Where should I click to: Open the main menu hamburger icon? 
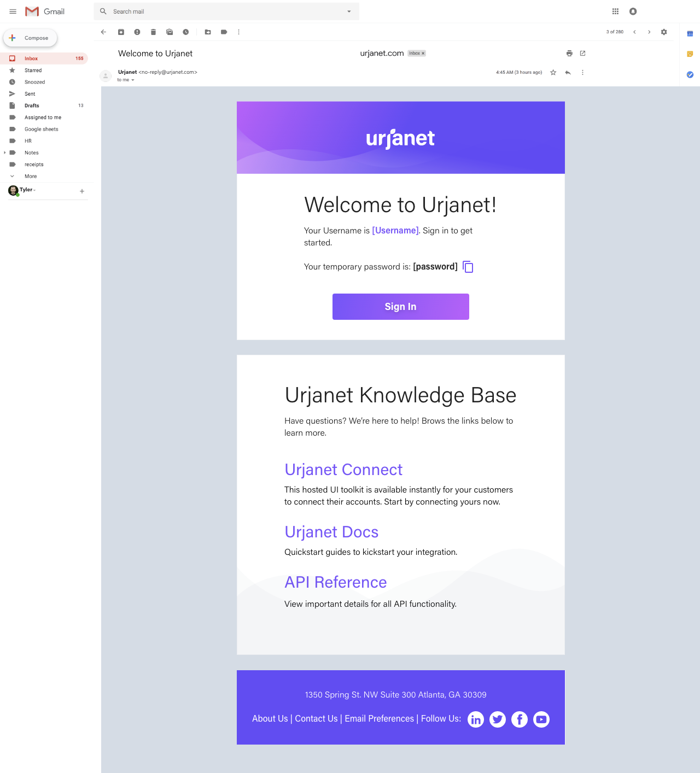coord(13,11)
